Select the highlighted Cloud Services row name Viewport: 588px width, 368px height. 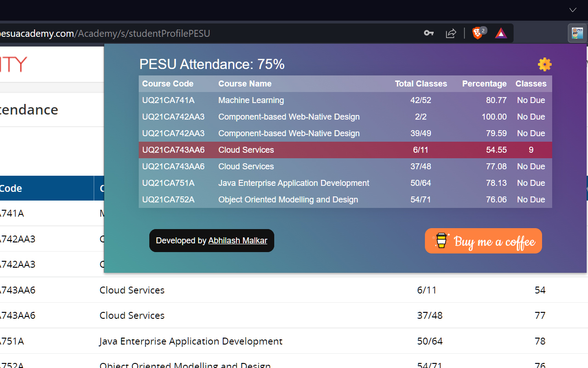click(x=246, y=150)
